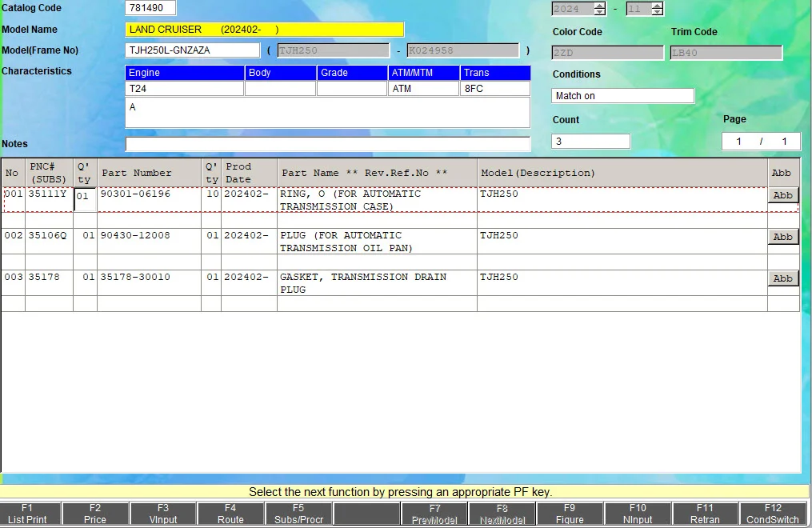This screenshot has height=528, width=812.
Task: Click the quantity input in row 001
Action: tap(86, 199)
